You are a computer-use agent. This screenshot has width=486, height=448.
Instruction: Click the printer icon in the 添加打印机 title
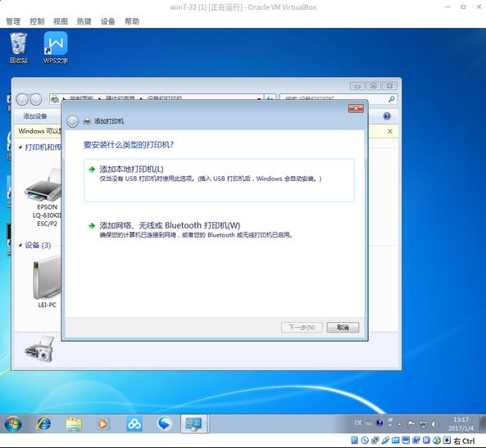click(x=87, y=121)
